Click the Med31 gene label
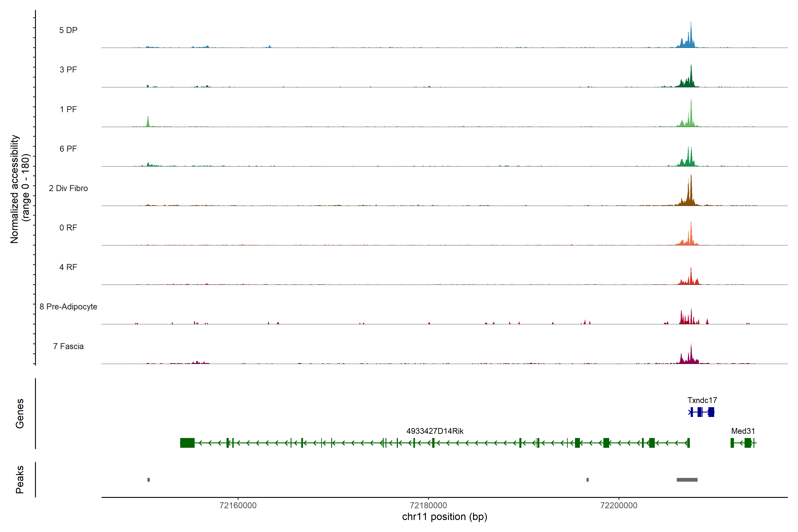The height and width of the screenshot is (532, 798). pyautogui.click(x=743, y=431)
